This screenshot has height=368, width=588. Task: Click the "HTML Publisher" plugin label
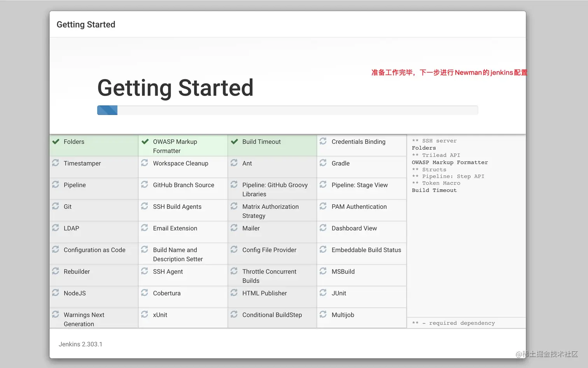click(264, 293)
